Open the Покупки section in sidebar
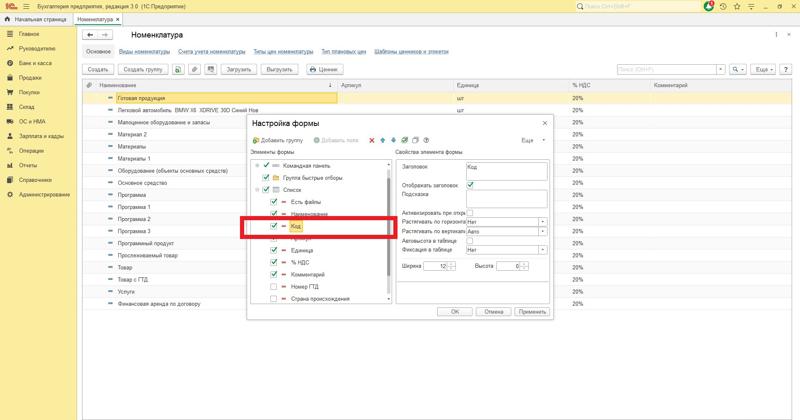The image size is (800, 420). point(29,92)
